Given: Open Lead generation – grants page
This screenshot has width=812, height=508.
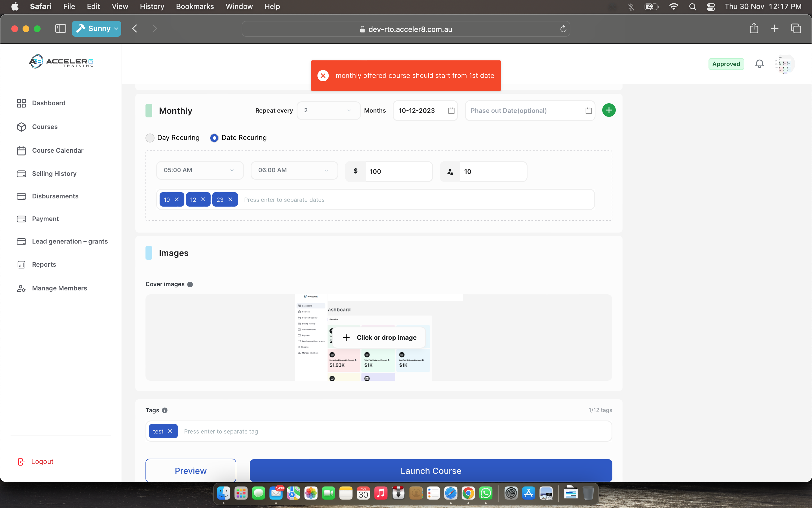Looking at the screenshot, I should (62, 241).
